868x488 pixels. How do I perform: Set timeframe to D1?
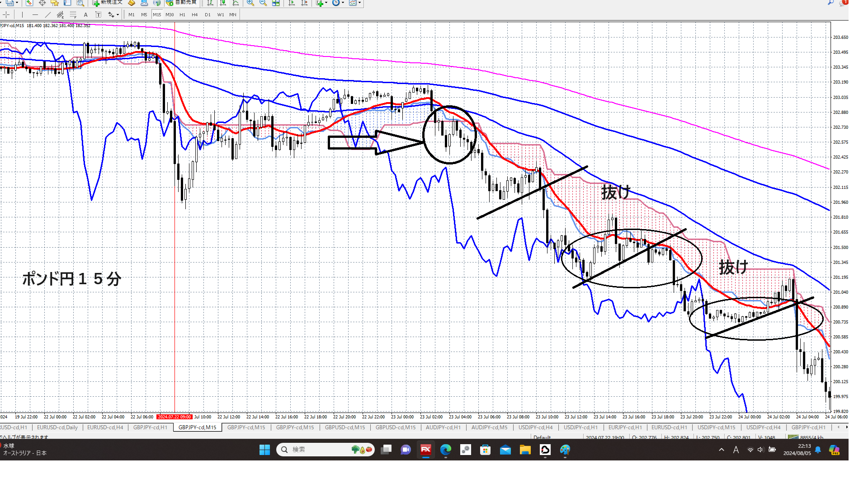coord(208,14)
